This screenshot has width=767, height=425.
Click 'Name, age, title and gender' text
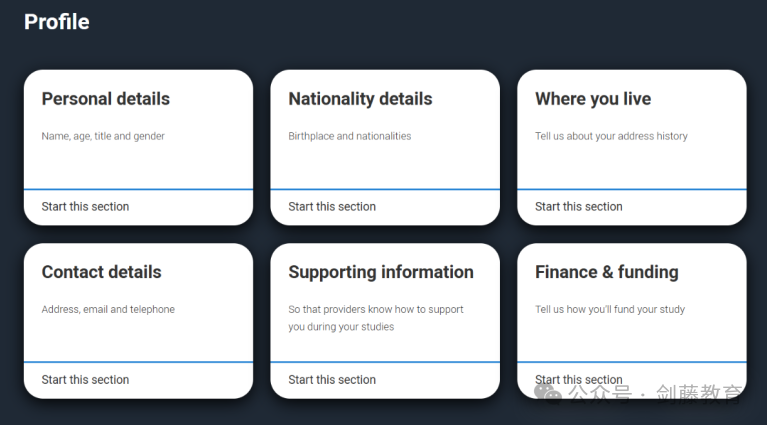tap(103, 136)
